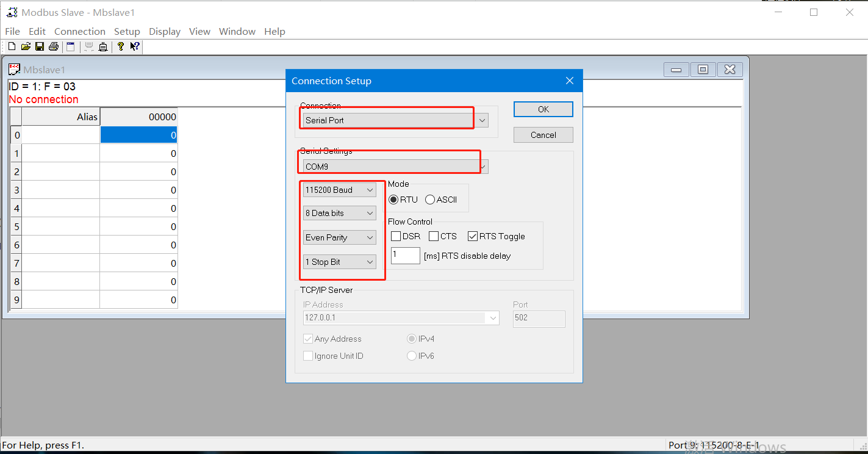Click the slave definition window icon

(x=71, y=46)
